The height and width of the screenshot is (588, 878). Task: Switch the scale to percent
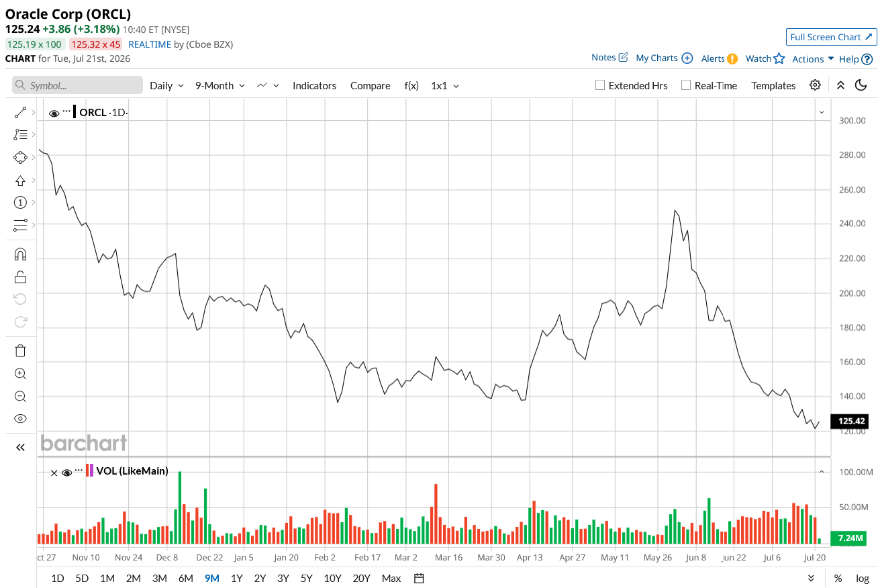click(x=838, y=578)
